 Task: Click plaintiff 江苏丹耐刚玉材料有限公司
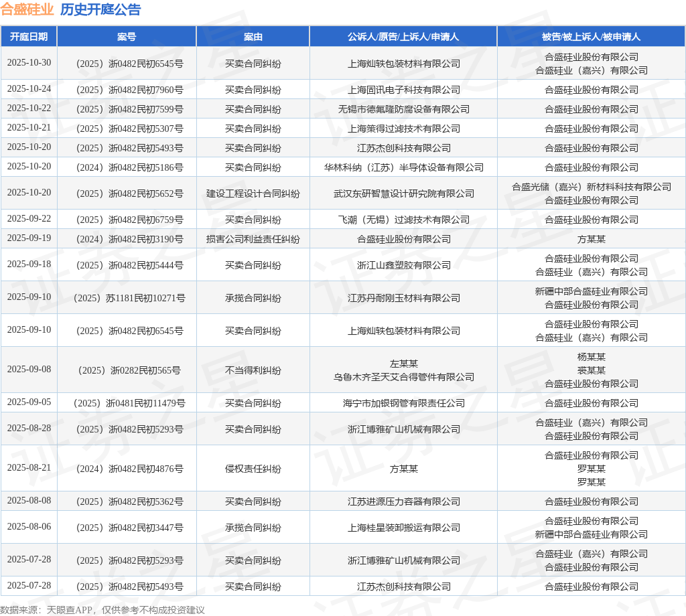403,298
